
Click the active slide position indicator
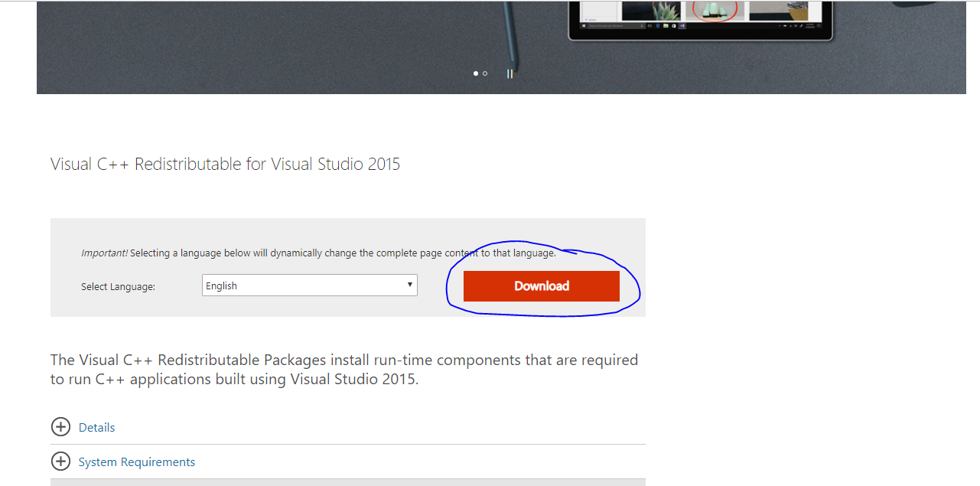click(474, 73)
